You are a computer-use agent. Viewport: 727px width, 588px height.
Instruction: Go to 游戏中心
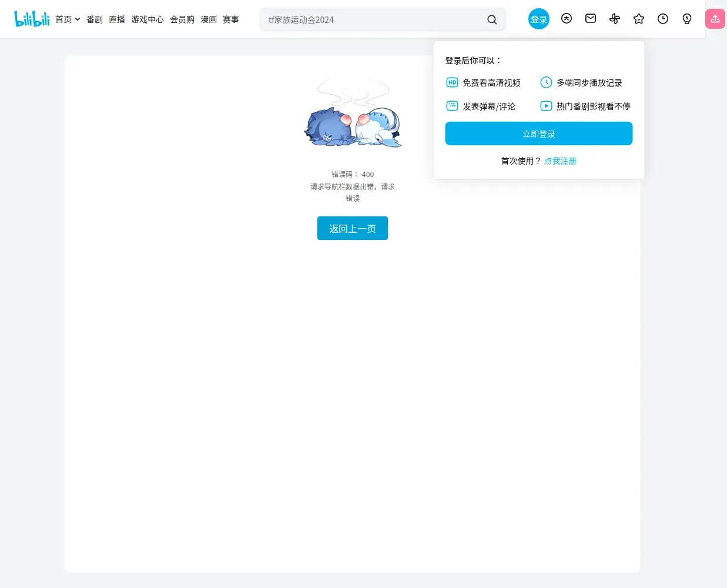(148, 19)
